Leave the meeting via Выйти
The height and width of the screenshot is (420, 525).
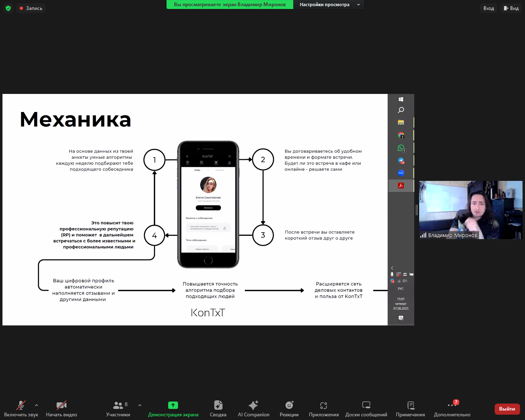[x=507, y=409]
